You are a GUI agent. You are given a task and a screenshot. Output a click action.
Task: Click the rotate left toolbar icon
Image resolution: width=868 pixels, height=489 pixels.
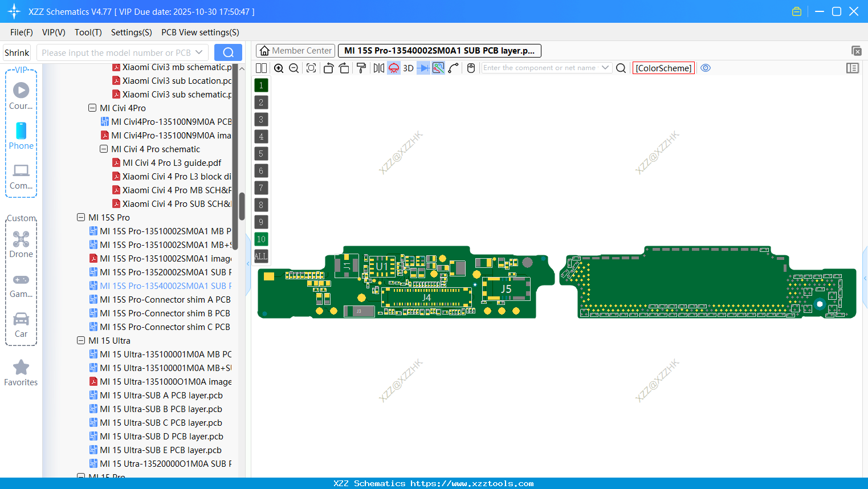pyautogui.click(x=328, y=68)
